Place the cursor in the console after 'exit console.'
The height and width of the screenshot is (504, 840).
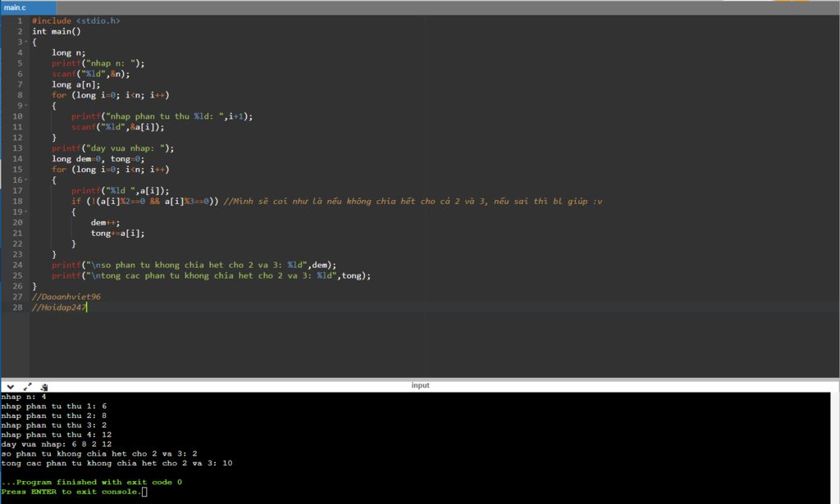click(144, 492)
